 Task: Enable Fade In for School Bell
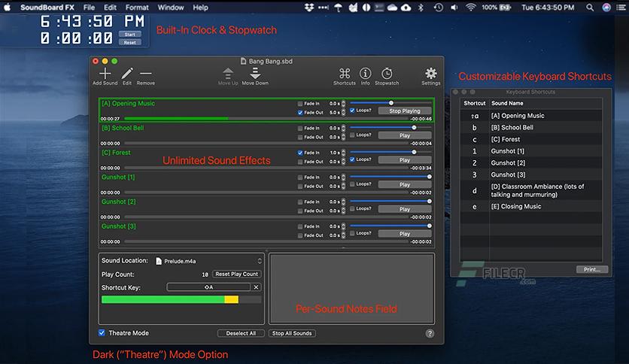tap(300, 129)
